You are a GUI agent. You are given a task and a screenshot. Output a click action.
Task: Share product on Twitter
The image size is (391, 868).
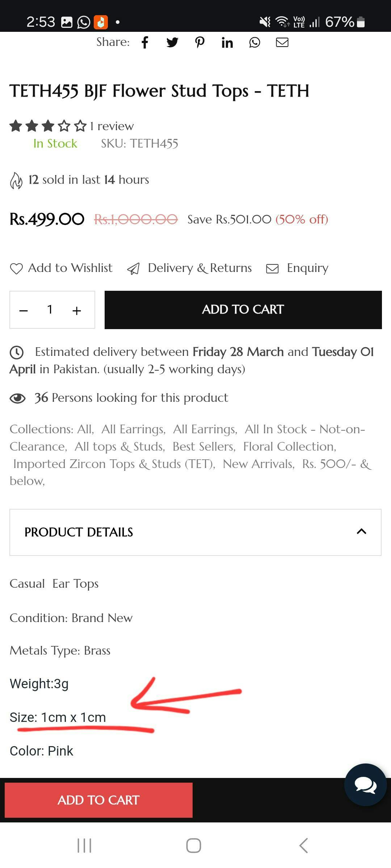pos(172,43)
